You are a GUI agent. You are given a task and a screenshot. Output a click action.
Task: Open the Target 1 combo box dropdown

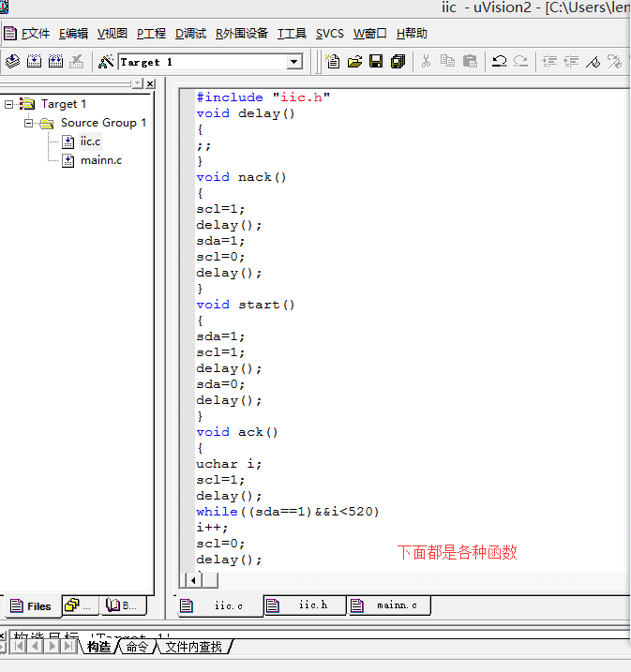point(294,62)
